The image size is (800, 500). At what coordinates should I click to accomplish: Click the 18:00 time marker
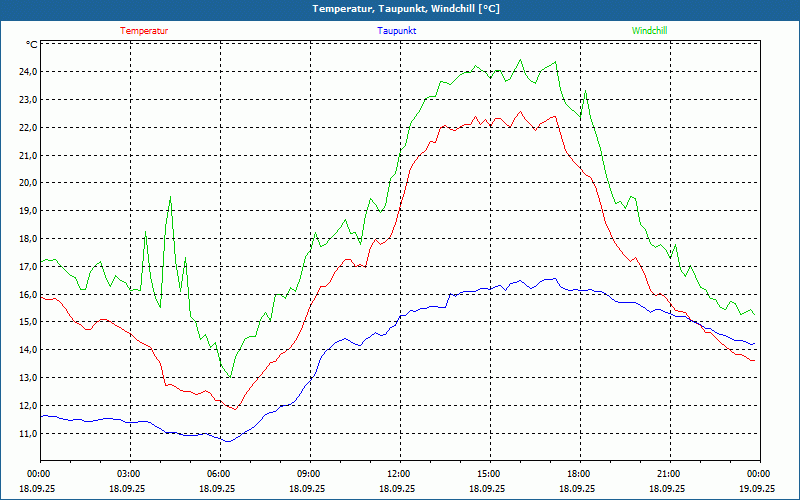(578, 474)
